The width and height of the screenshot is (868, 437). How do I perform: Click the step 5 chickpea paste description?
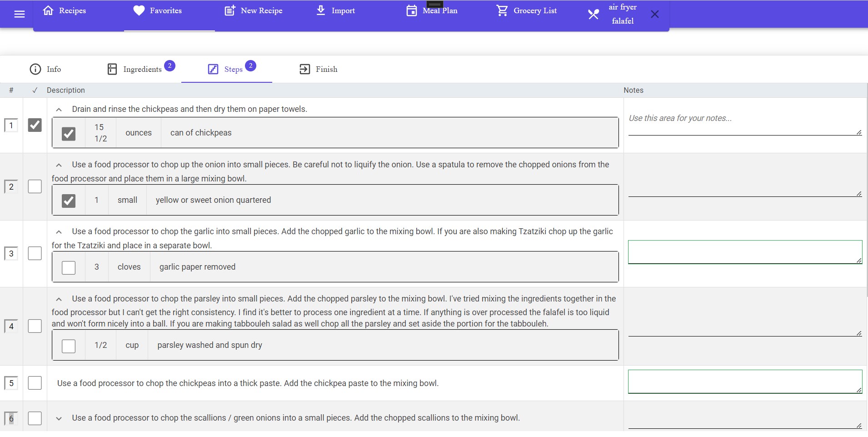pos(248,383)
